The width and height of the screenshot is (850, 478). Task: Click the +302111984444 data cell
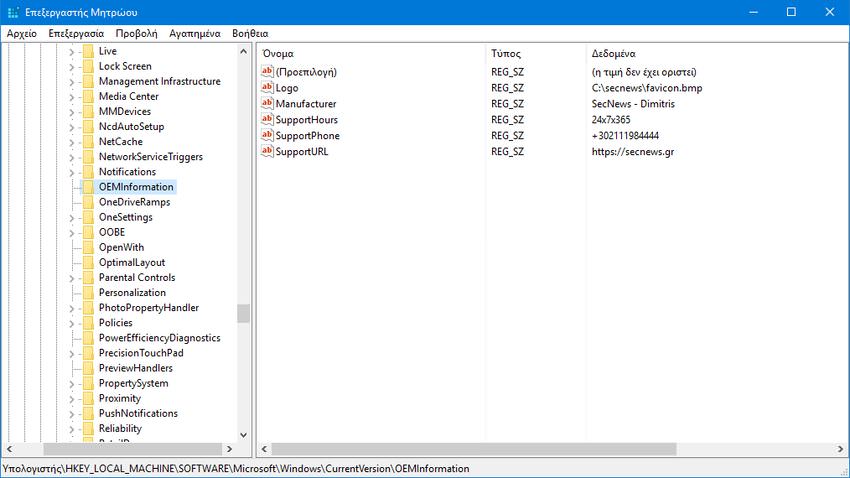coord(625,135)
